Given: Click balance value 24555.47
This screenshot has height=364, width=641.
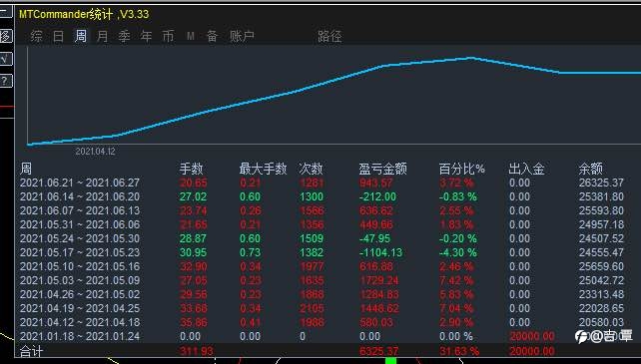Looking at the screenshot, I should (601, 252).
